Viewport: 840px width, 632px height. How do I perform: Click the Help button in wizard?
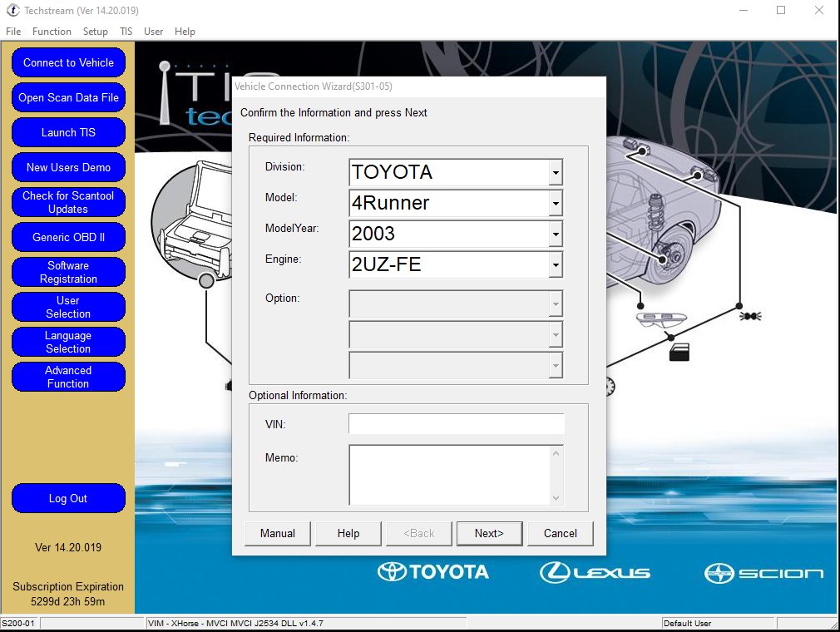click(348, 533)
